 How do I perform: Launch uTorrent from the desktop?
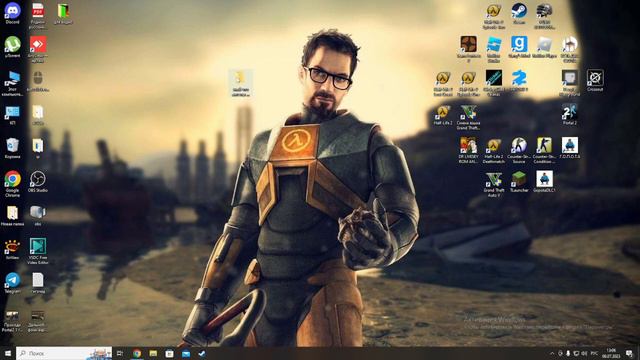(x=12, y=47)
